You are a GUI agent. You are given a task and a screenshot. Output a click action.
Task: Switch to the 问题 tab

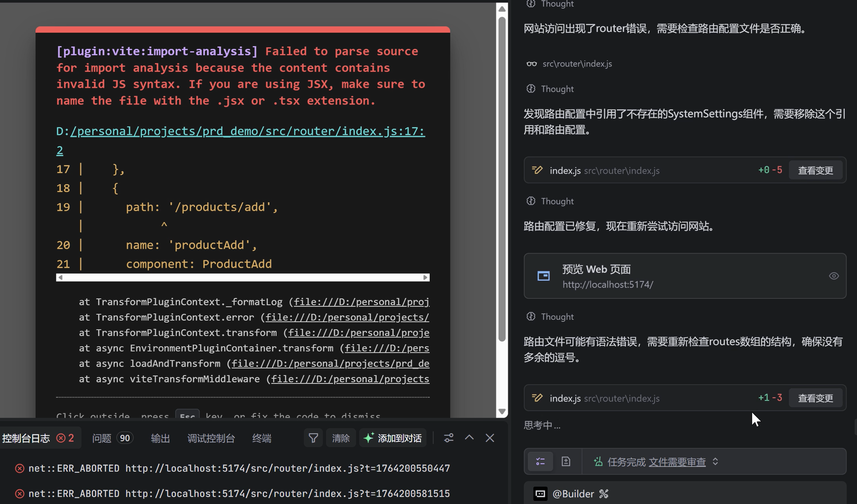point(101,438)
